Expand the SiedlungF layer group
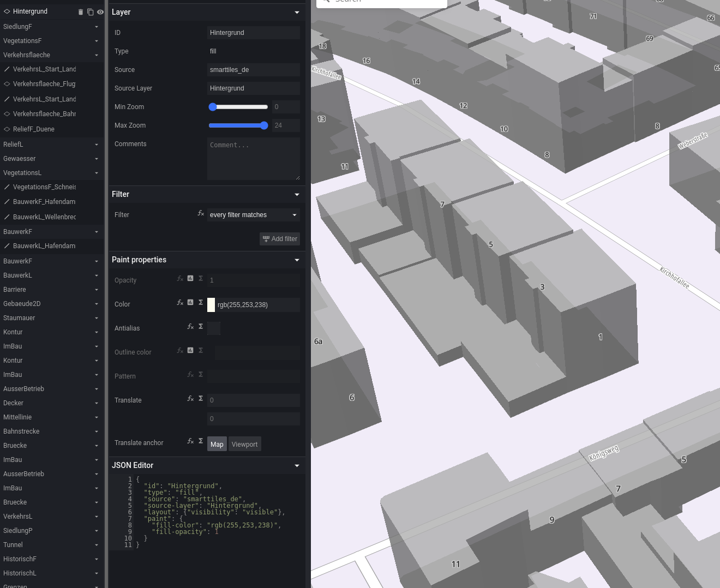The height and width of the screenshot is (588, 720). click(97, 27)
